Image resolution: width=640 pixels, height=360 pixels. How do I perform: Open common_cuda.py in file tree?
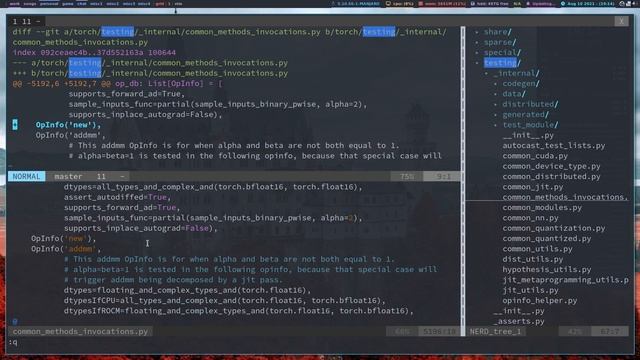pos(535,156)
